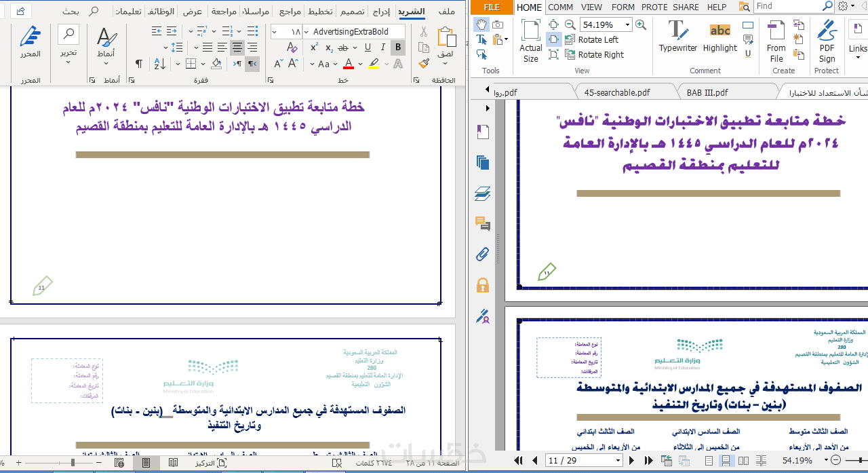
Task: Rotate the PDF view right
Action: click(x=595, y=55)
